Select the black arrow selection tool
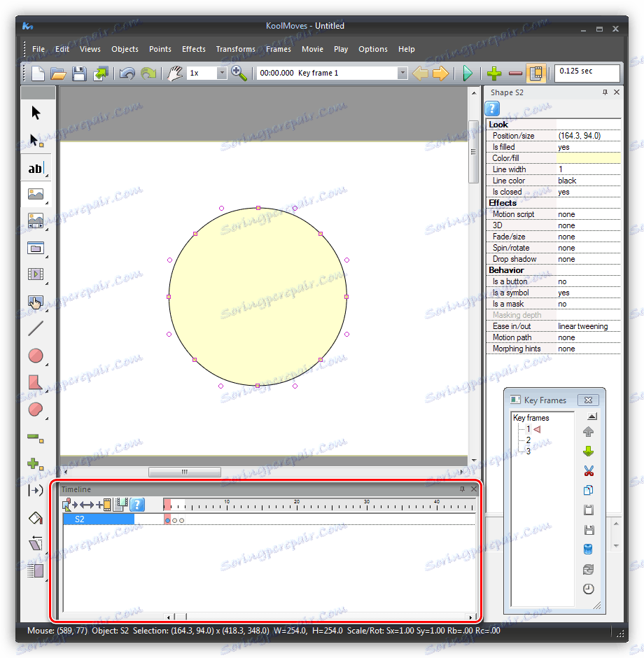 coord(36,113)
